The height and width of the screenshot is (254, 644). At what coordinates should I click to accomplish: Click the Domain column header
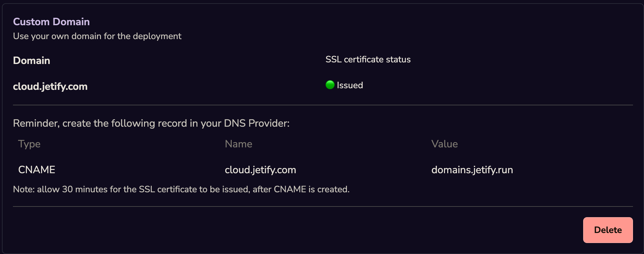coord(31,60)
